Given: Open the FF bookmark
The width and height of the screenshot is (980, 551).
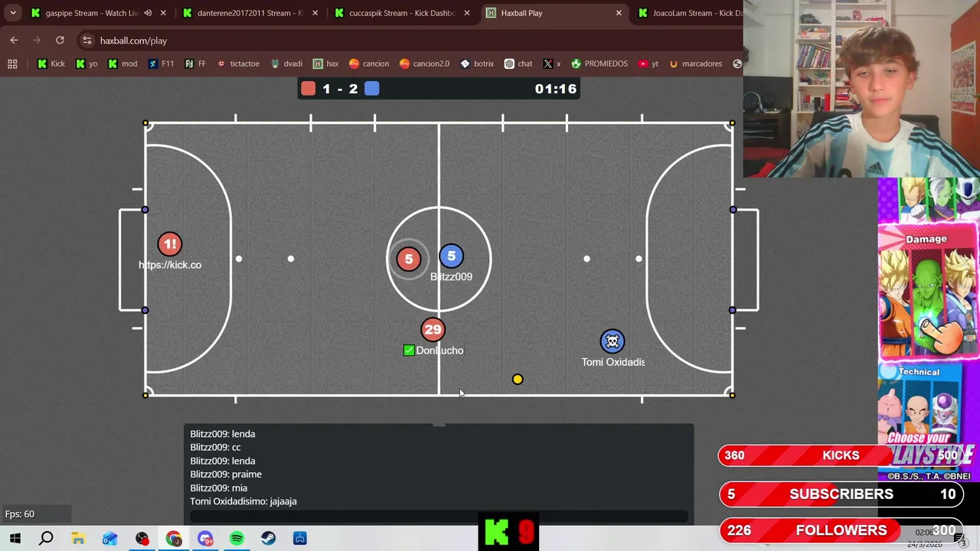Looking at the screenshot, I should 195,64.
